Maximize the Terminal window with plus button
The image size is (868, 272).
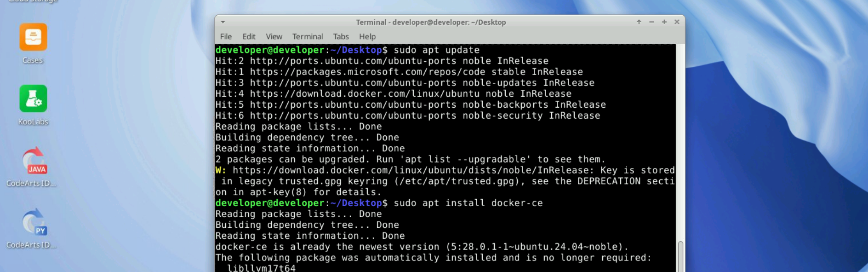click(664, 22)
